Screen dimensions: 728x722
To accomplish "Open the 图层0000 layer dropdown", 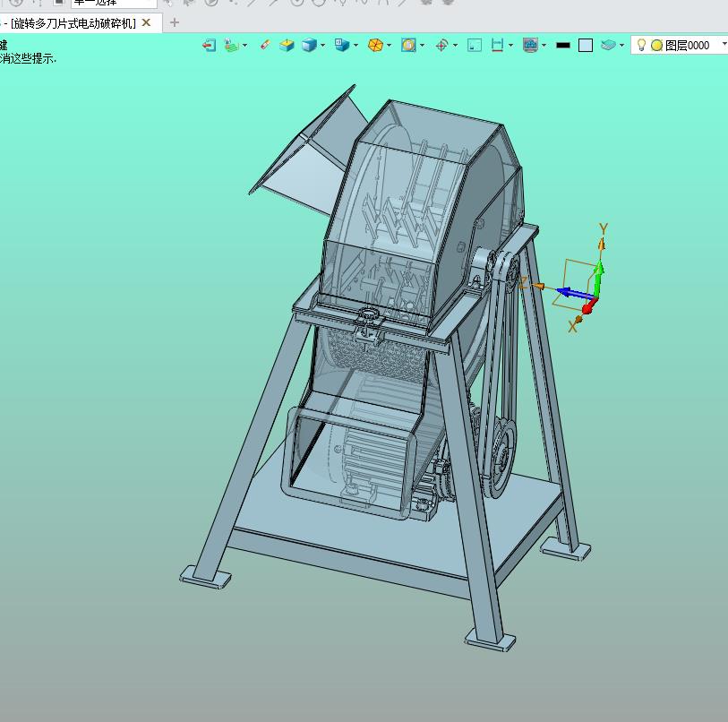I will pyautogui.click(x=724, y=45).
